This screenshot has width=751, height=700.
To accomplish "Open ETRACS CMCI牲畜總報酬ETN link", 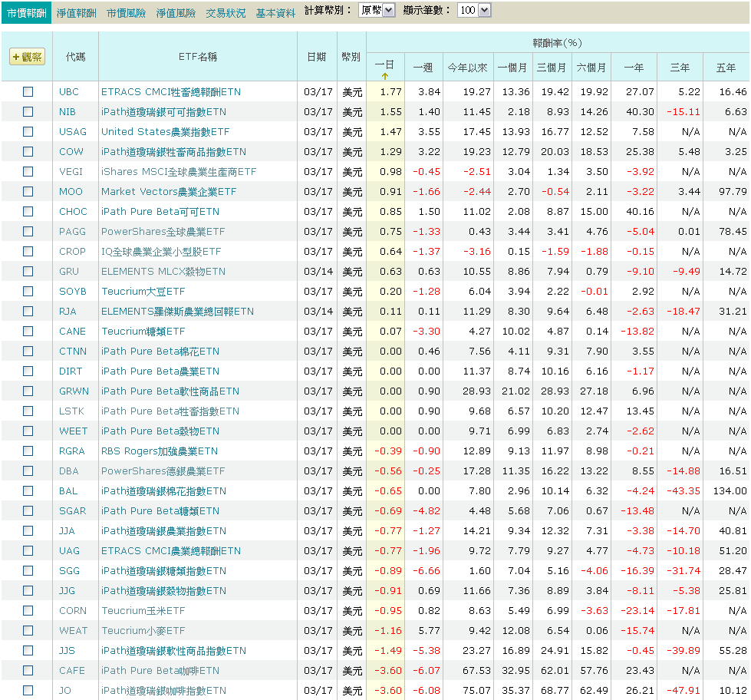I will [x=171, y=91].
